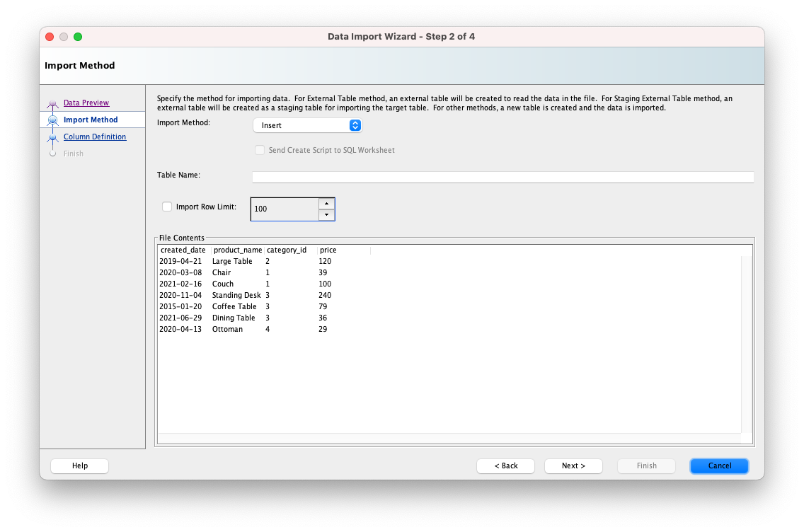Click the Import Method step icon
The width and height of the screenshot is (804, 532).
click(x=52, y=120)
